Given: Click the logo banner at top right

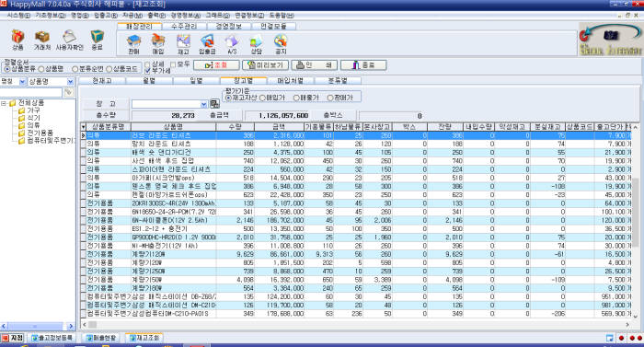Looking at the screenshot, I should point(611,40).
